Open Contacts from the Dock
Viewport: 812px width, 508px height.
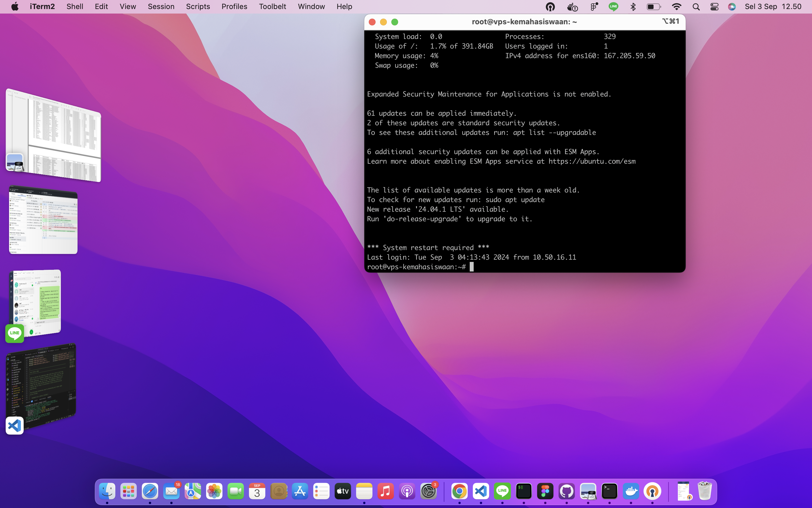pos(279,491)
